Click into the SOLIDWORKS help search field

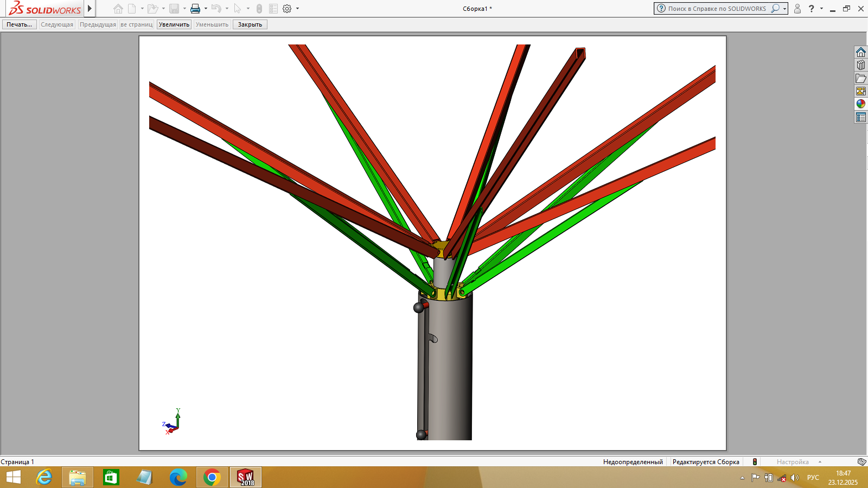tap(717, 9)
